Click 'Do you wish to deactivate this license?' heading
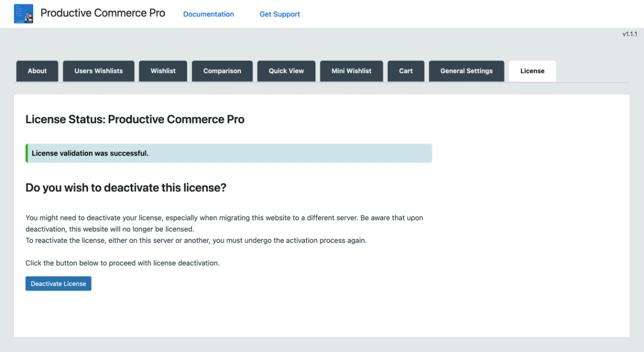The width and height of the screenshot is (644, 352). (126, 188)
